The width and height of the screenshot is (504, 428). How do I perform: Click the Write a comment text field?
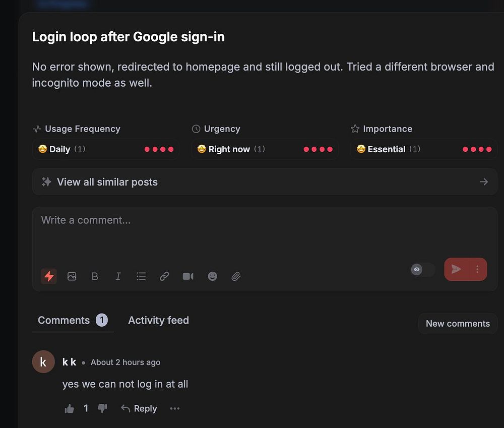[252, 232]
